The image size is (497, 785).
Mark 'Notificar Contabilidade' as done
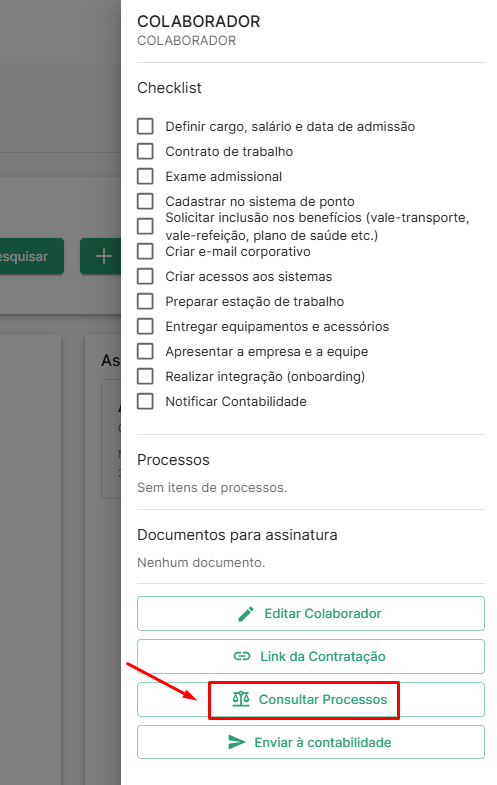(145, 401)
